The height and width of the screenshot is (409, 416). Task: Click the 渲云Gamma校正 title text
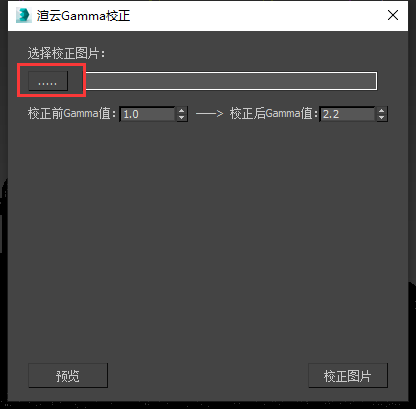pyautogui.click(x=83, y=16)
